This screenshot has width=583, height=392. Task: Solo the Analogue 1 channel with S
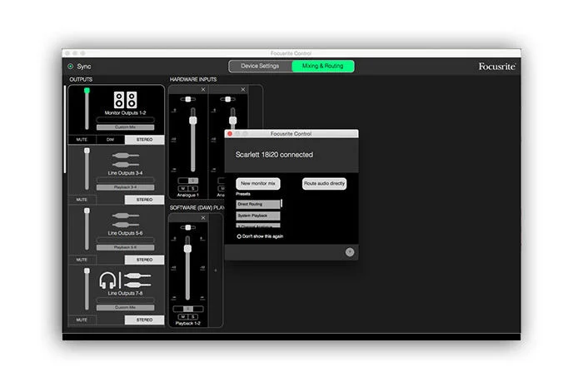tap(193, 188)
